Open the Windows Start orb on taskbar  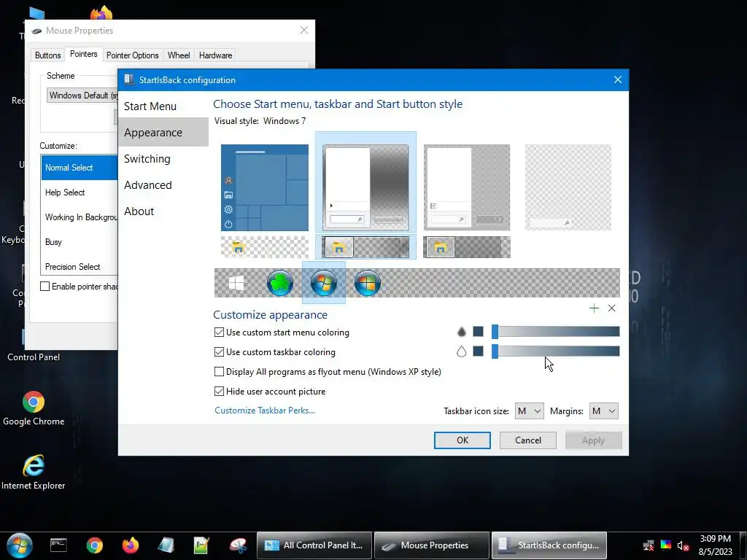[x=20, y=545]
